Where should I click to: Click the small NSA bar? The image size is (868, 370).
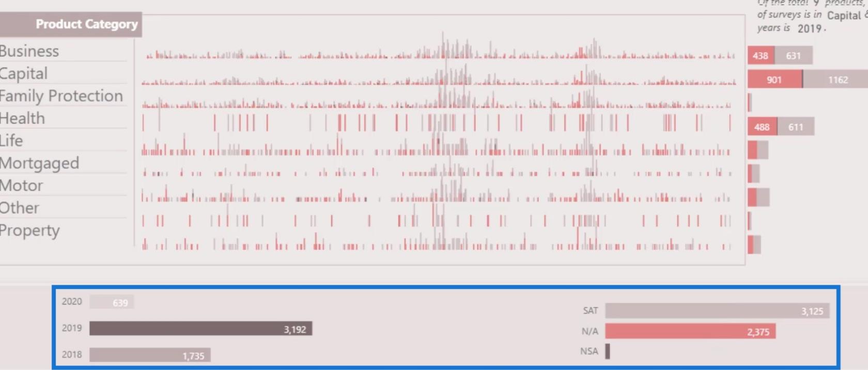(x=608, y=351)
